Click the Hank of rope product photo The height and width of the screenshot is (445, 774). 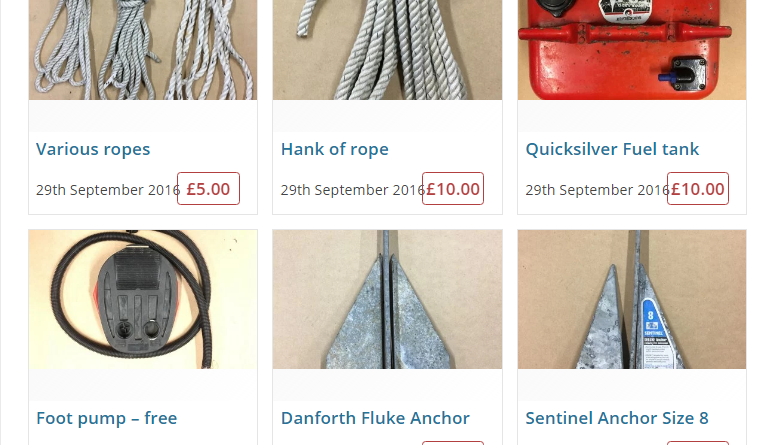[x=387, y=50]
